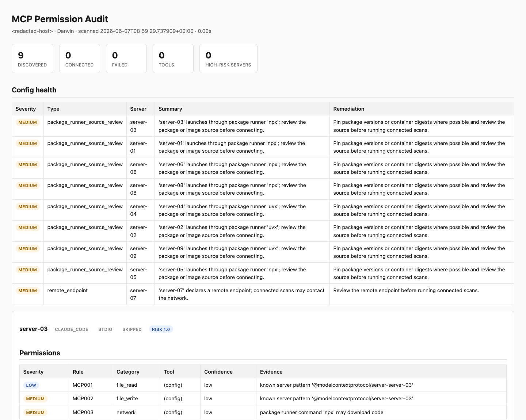Viewport: 526px width, 420px height.
Task: Click the server-03 card heading
Action: [34, 329]
